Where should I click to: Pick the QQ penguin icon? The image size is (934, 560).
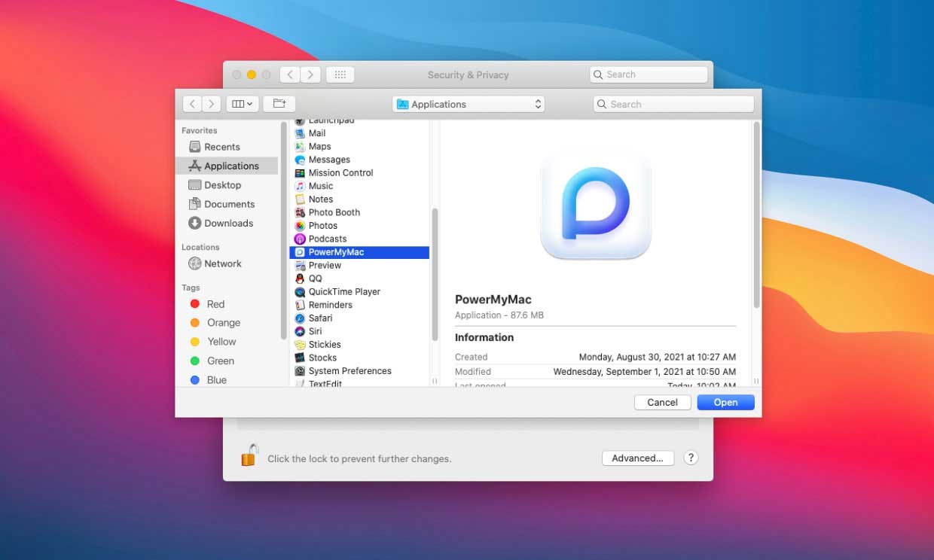tap(300, 278)
